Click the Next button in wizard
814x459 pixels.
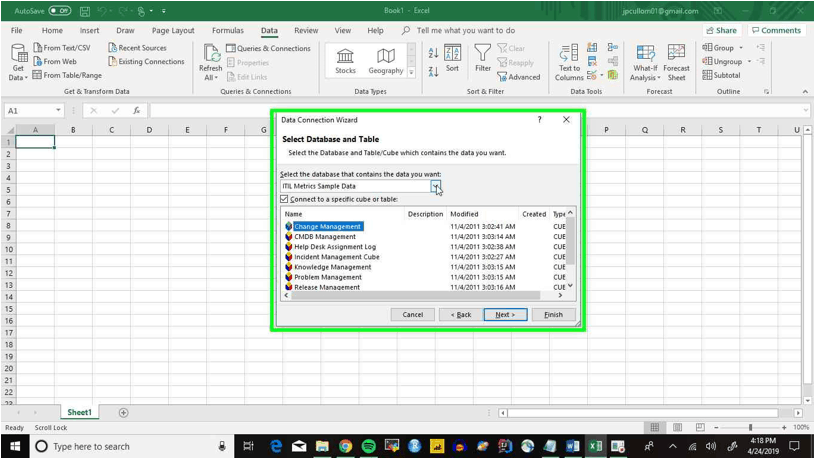[504, 314]
